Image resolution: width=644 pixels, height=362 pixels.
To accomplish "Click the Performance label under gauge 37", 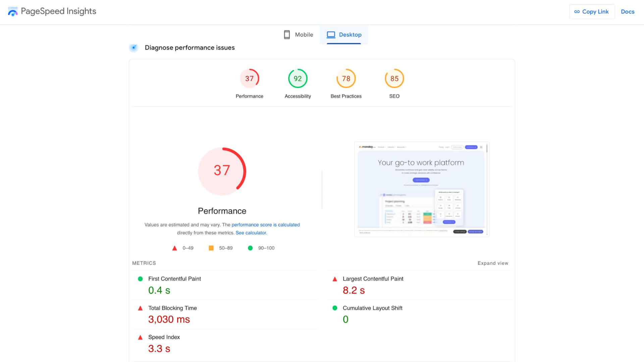I will click(249, 96).
